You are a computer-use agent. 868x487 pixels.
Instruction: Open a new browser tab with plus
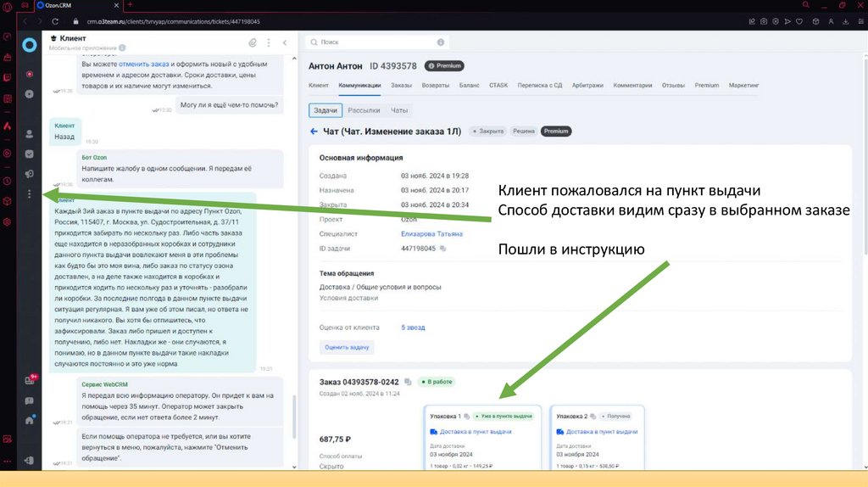(130, 5)
